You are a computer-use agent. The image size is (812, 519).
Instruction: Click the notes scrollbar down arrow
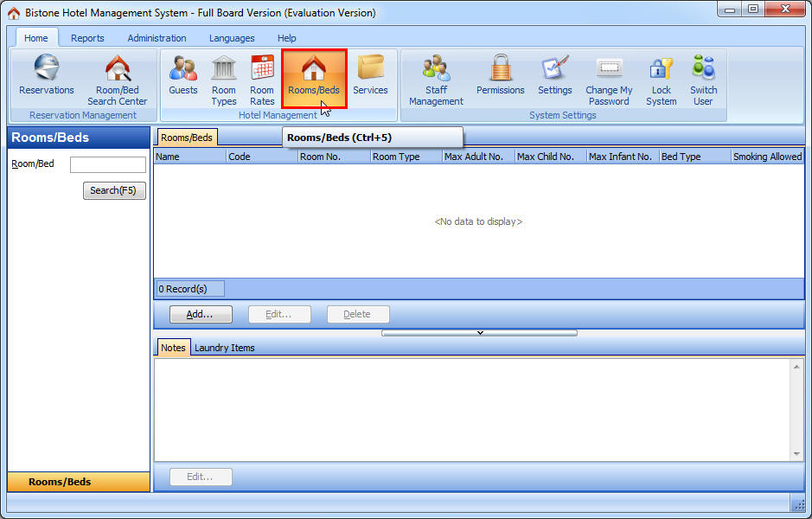796,454
